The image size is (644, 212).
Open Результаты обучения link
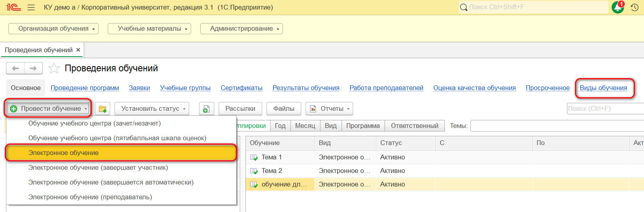tap(306, 88)
